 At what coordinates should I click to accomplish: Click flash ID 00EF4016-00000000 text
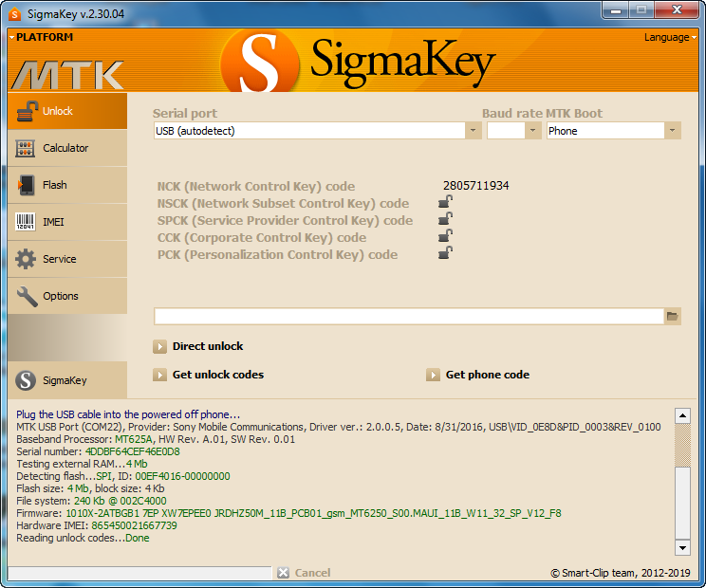[x=182, y=476]
